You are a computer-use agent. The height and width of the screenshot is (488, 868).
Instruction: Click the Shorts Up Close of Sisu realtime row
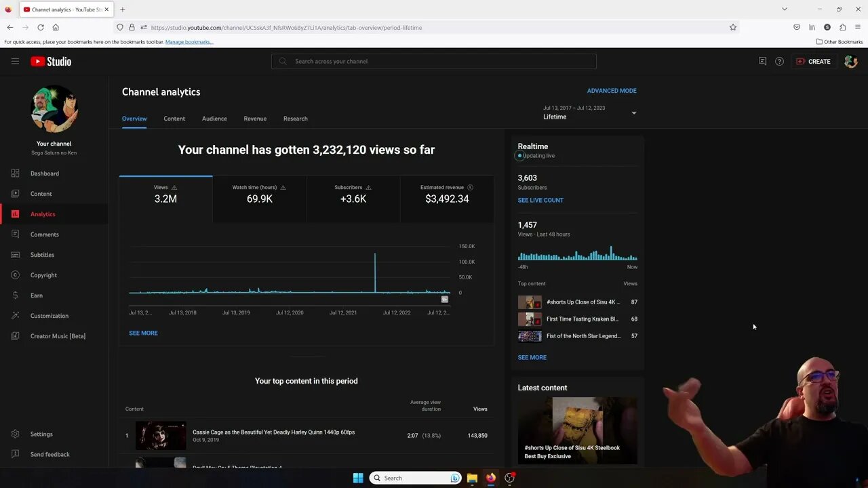pos(577,302)
